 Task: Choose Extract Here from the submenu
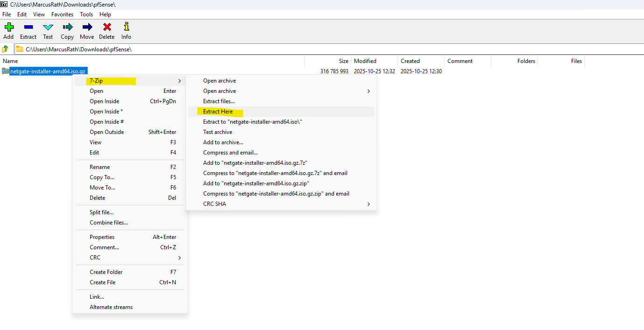218,112
